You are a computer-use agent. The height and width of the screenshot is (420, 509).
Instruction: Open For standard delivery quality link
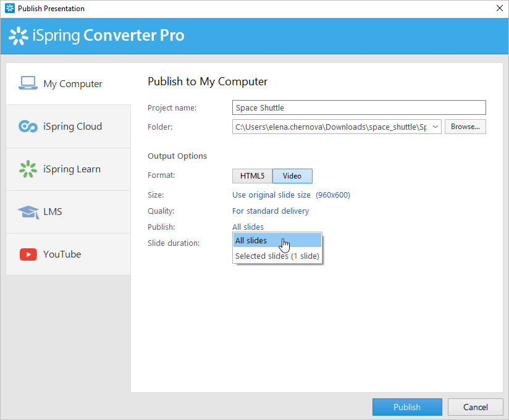(x=271, y=211)
